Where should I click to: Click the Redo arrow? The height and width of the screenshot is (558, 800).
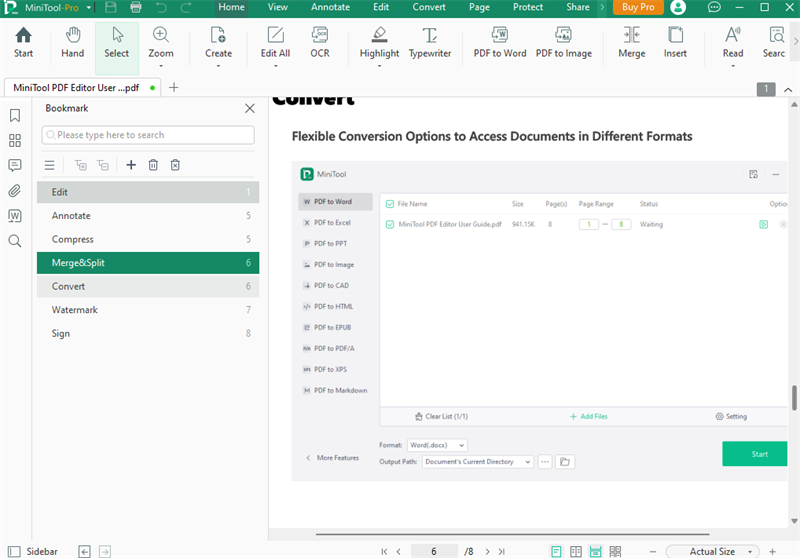[x=186, y=7]
